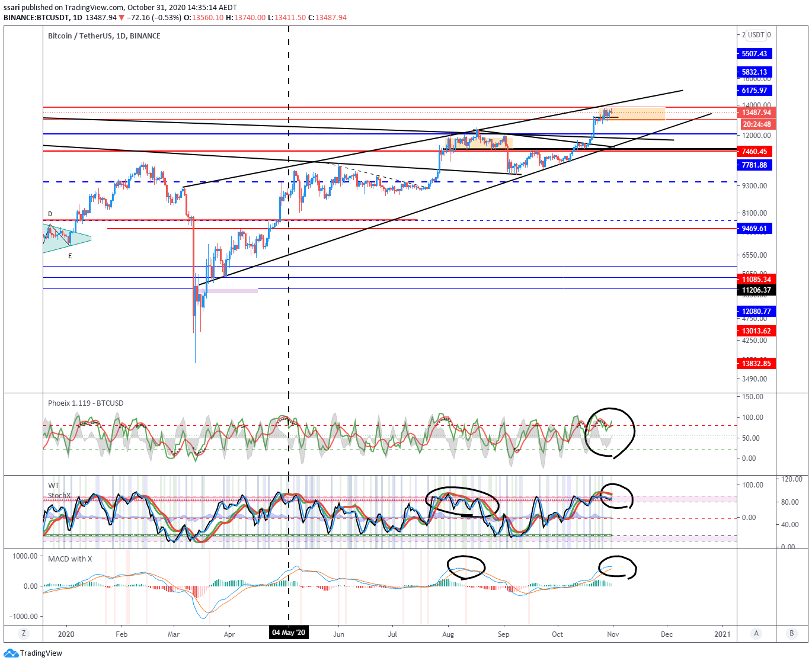
Task: Select the 12080.77 blue price label
Action: [756, 312]
